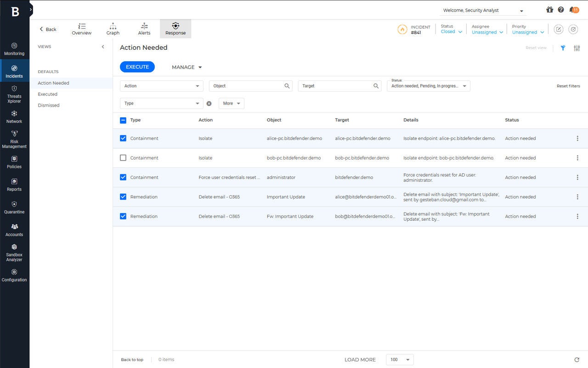Open the Quarantine section
Viewport: 588px width, 368px height.
click(14, 207)
